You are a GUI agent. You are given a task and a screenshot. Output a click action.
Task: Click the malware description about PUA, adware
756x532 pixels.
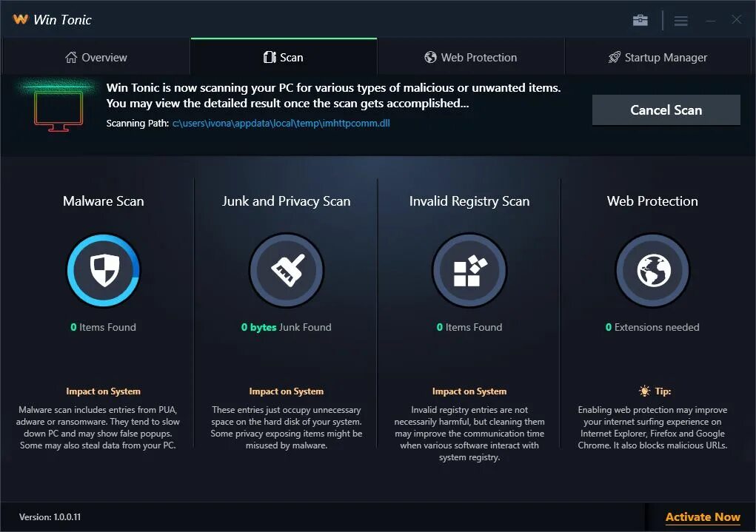(98, 428)
